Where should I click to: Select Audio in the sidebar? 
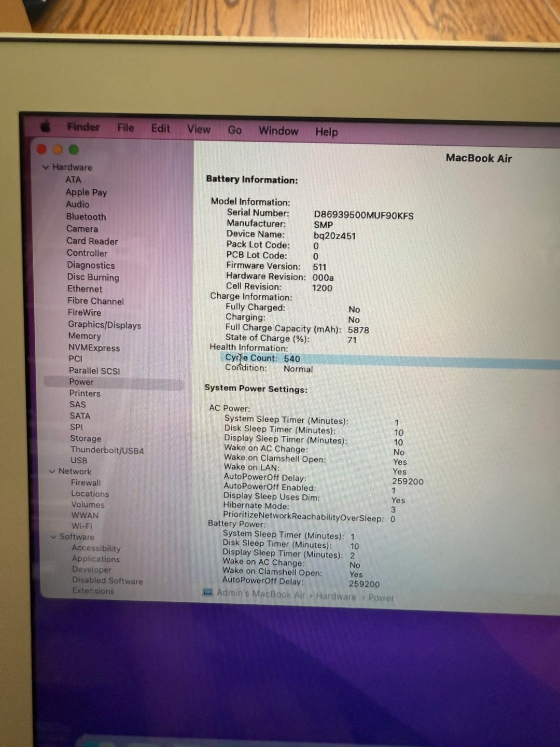[x=78, y=204]
